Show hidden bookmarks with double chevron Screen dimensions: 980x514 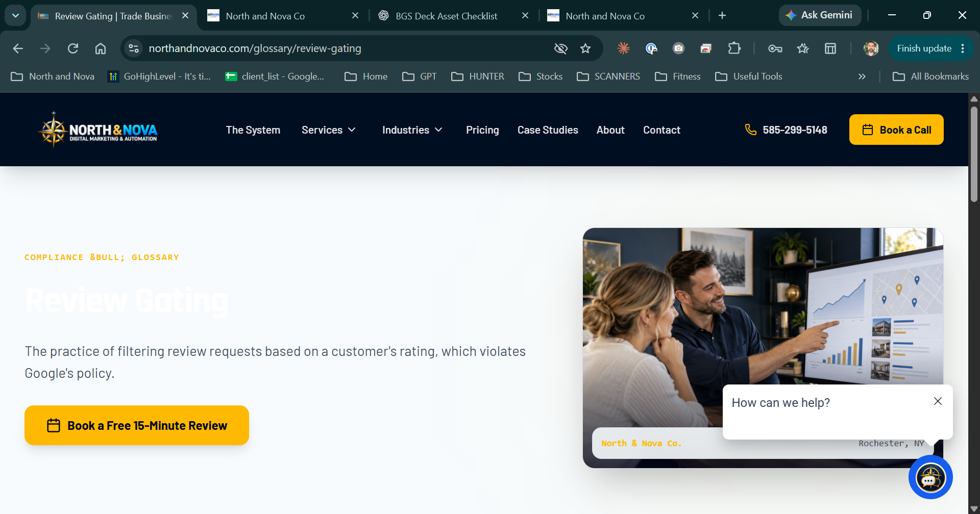coord(862,76)
